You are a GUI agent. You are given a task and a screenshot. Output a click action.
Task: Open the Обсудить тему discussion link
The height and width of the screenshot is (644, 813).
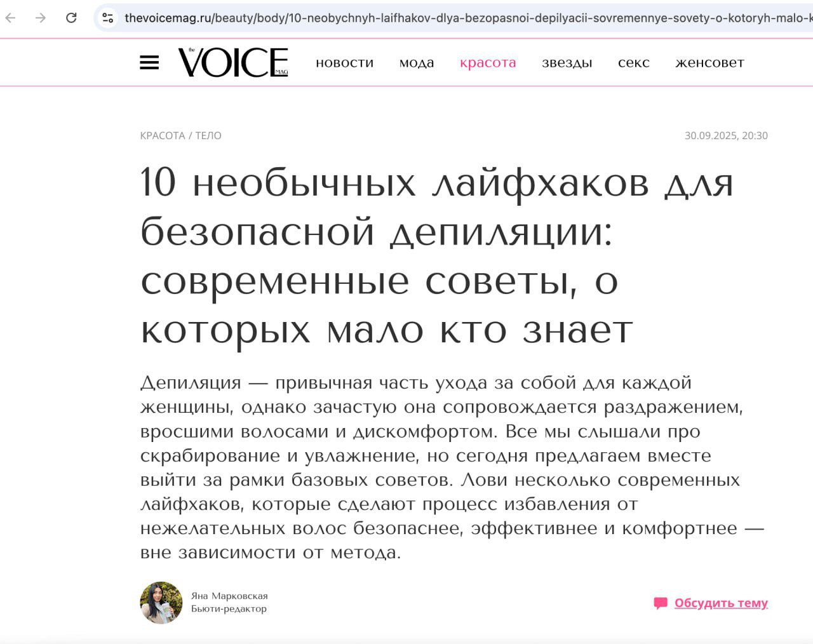(x=721, y=603)
